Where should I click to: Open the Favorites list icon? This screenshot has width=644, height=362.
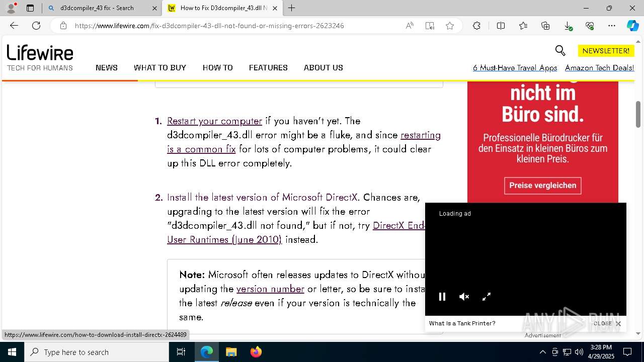pos(523,26)
